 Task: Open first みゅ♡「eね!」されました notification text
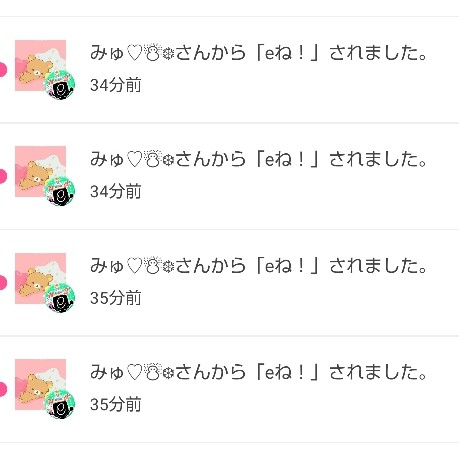click(x=259, y=53)
